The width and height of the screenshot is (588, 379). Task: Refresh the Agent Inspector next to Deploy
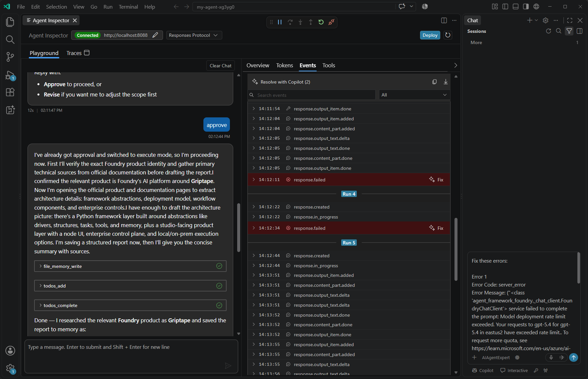[448, 35]
